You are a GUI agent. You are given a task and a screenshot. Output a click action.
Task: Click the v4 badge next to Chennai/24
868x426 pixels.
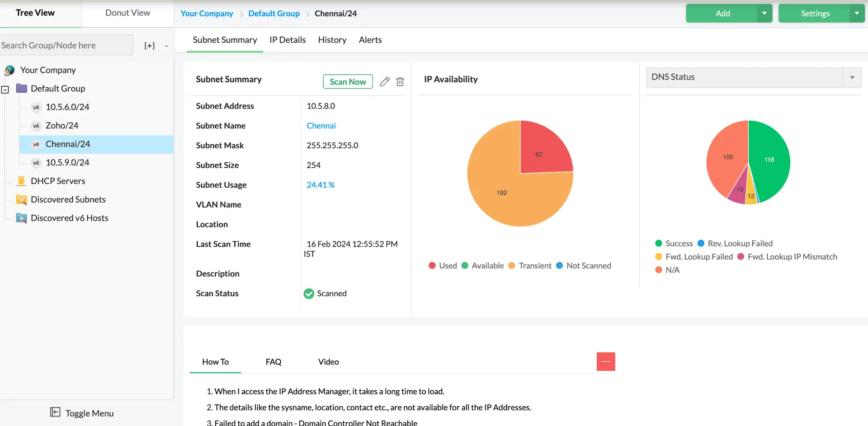point(36,144)
